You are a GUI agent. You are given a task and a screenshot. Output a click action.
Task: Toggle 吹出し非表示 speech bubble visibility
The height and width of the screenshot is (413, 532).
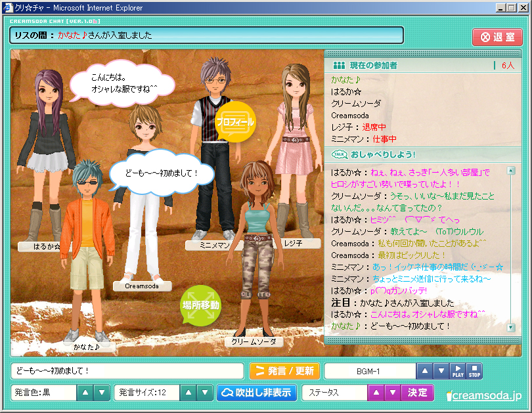pyautogui.click(x=257, y=393)
